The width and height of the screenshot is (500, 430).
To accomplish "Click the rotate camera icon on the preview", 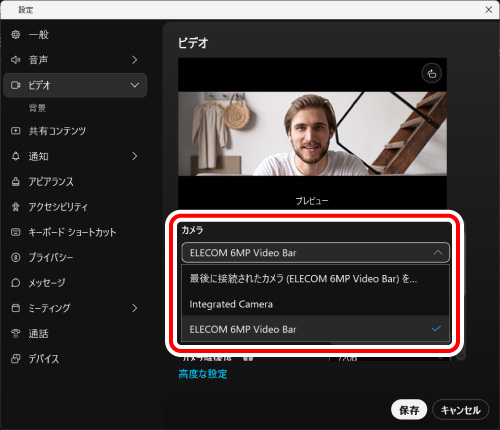I will [432, 73].
